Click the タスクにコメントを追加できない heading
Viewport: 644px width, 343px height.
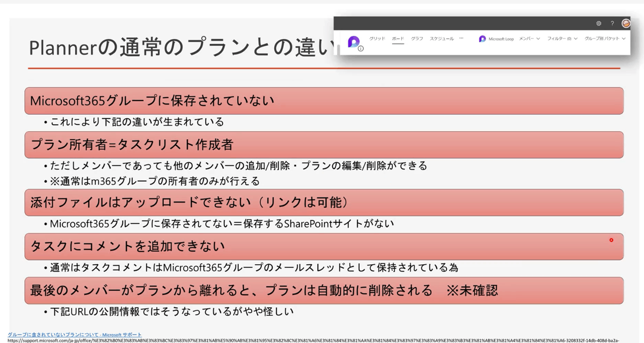click(x=324, y=246)
